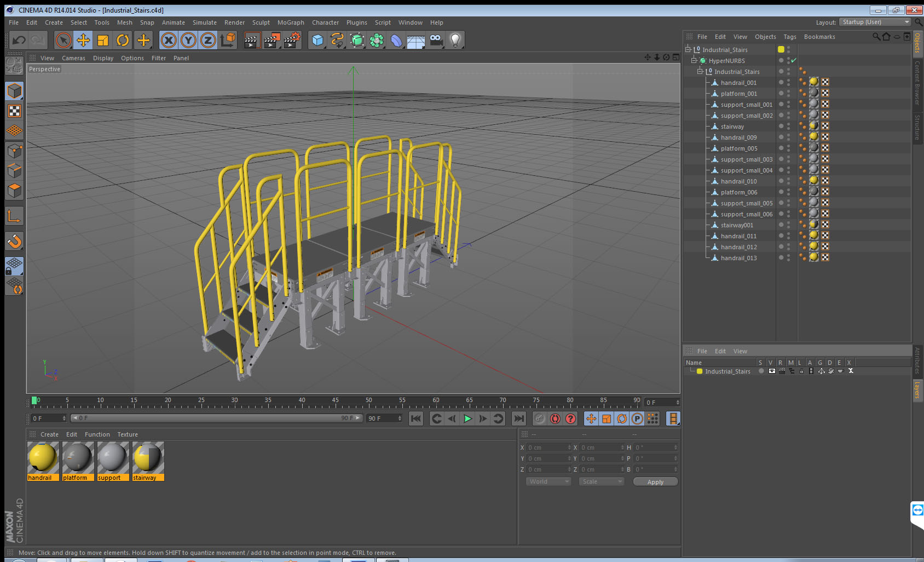Add a Floor environment object

416,40
